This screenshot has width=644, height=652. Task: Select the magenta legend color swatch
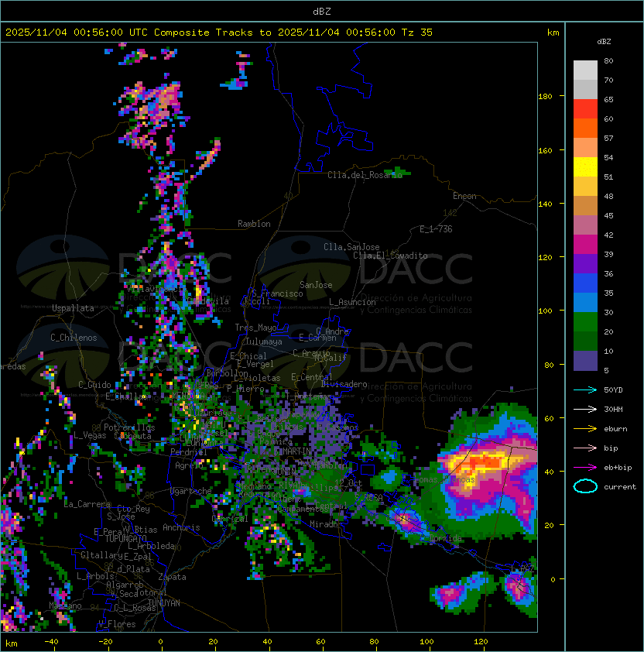click(x=585, y=245)
